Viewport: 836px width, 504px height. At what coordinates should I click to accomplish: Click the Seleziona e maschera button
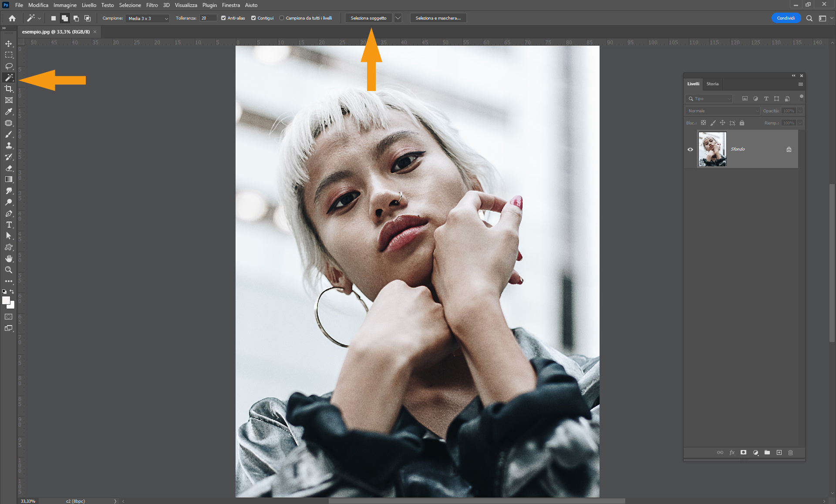click(438, 18)
